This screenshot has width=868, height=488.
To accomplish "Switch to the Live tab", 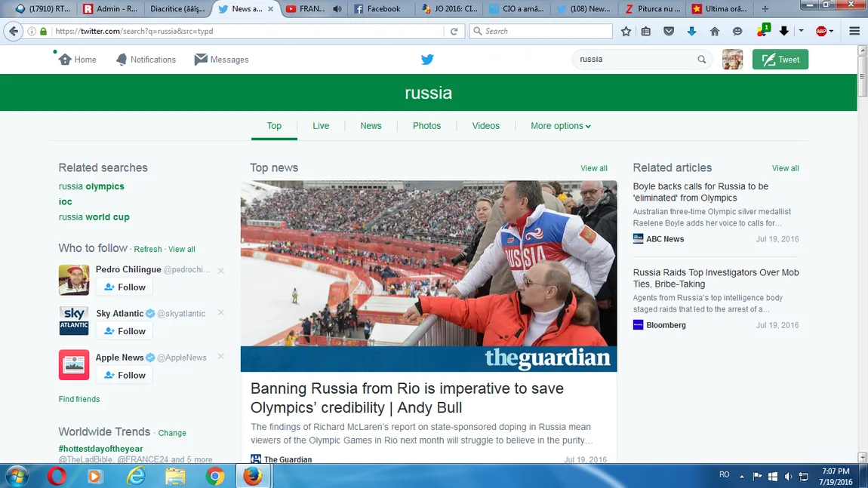I will click(321, 126).
